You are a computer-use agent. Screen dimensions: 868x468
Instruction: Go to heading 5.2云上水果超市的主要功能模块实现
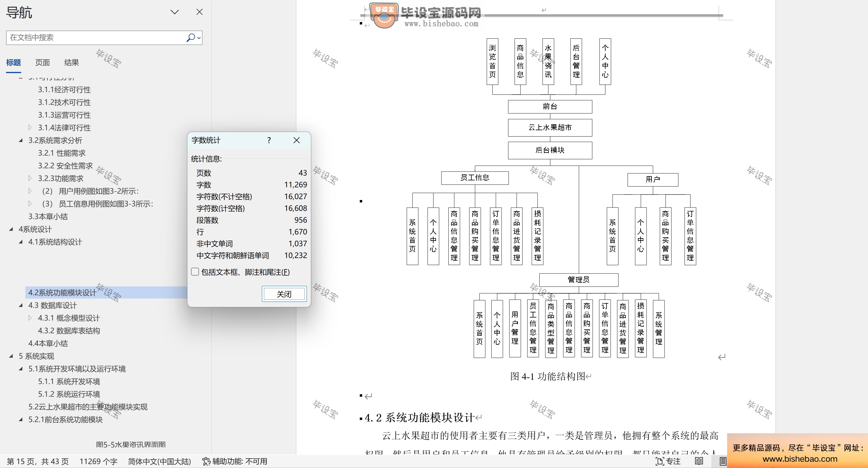pyautogui.click(x=88, y=407)
